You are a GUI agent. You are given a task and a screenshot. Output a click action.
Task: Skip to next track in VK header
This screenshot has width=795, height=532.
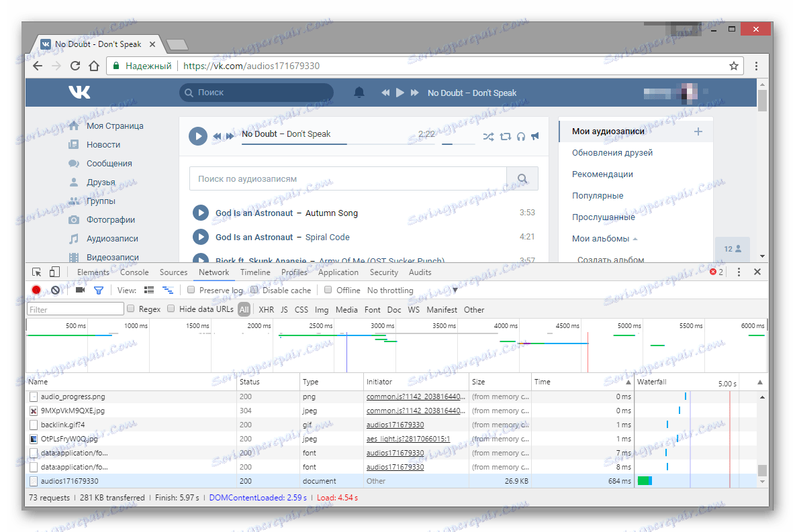(415, 93)
